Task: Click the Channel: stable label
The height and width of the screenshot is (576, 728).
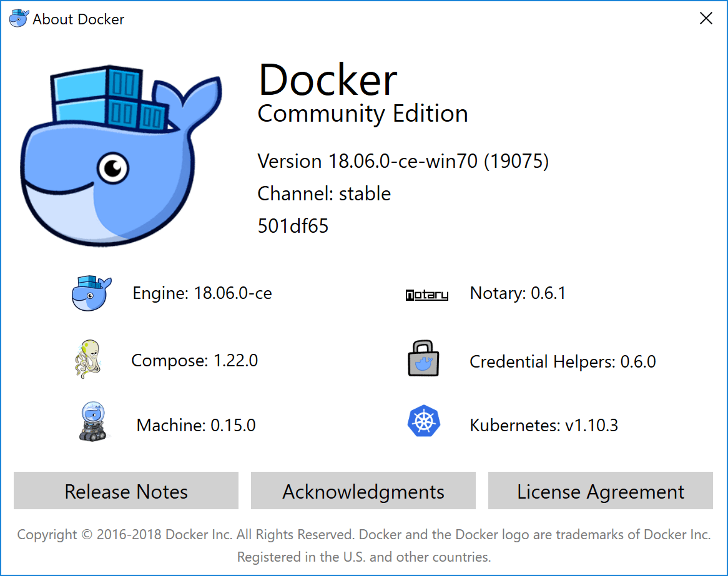Action: coord(324,193)
